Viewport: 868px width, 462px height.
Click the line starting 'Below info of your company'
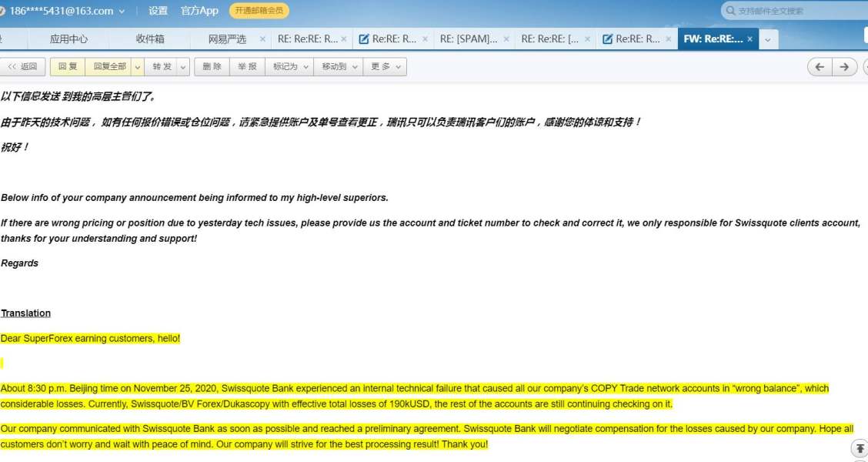tap(195, 198)
